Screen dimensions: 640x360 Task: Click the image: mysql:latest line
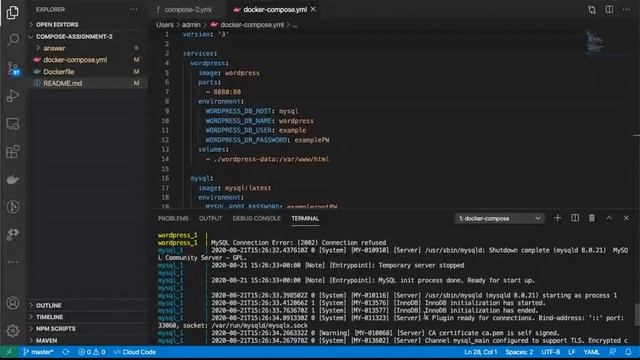click(235, 188)
